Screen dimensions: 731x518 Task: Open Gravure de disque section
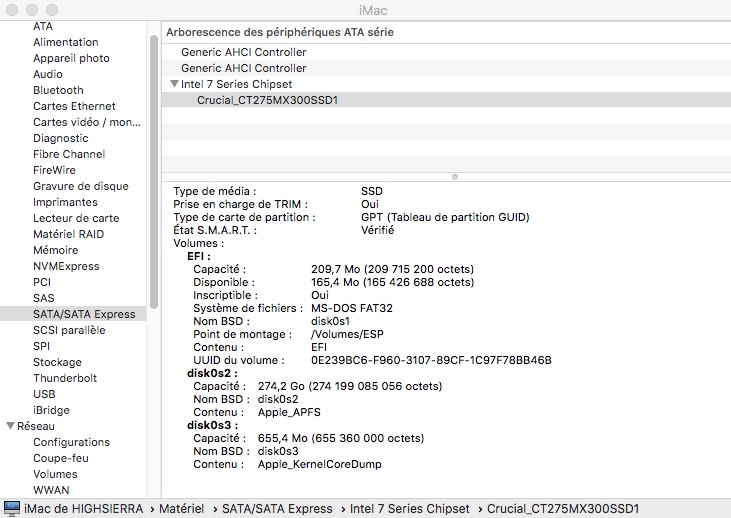(81, 186)
